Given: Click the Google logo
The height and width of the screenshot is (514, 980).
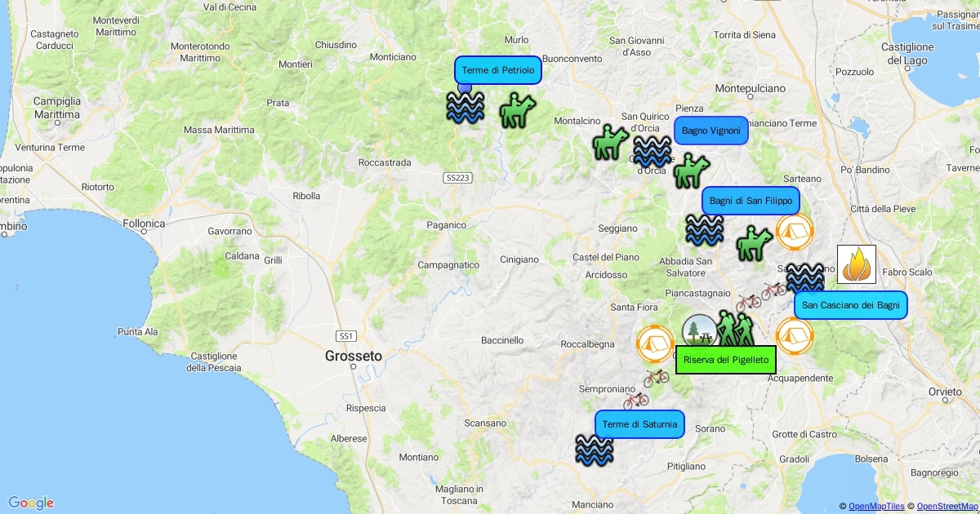Looking at the screenshot, I should 31,503.
